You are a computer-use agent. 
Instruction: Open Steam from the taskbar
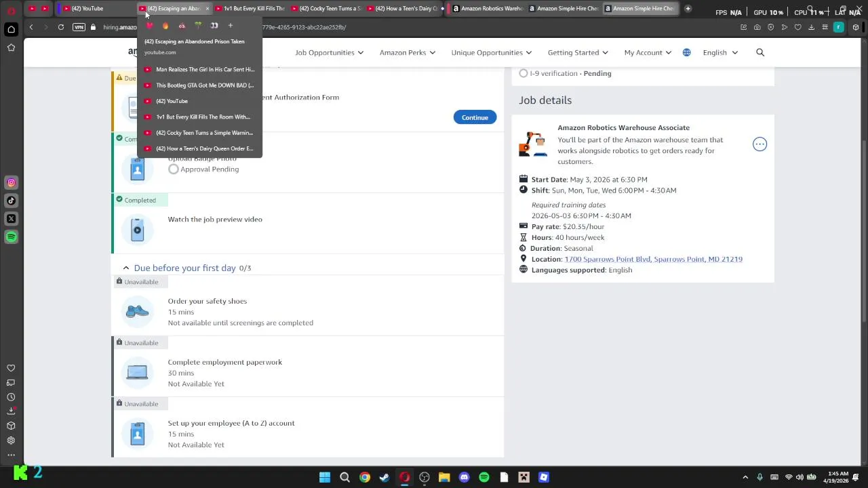tap(384, 477)
